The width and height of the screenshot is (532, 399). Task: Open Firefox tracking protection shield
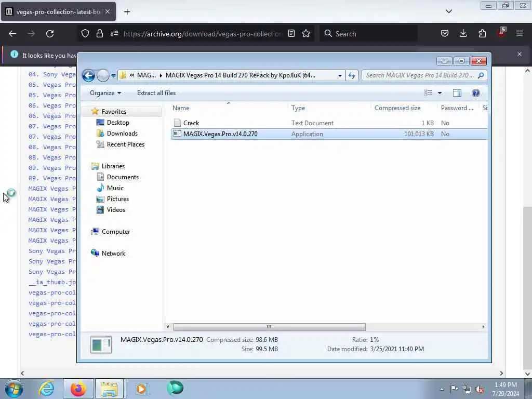click(x=85, y=33)
